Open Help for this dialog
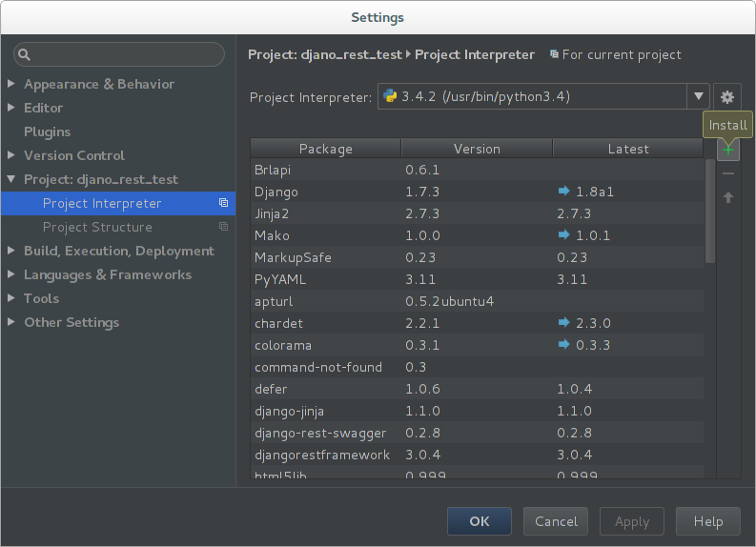 point(707,521)
